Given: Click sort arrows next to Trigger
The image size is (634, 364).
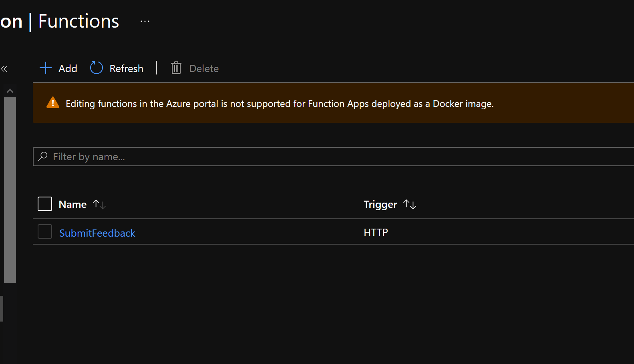Looking at the screenshot, I should point(410,204).
